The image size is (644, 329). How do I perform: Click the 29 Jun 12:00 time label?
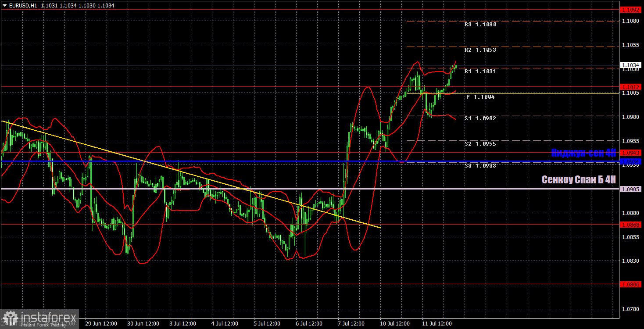(101, 324)
